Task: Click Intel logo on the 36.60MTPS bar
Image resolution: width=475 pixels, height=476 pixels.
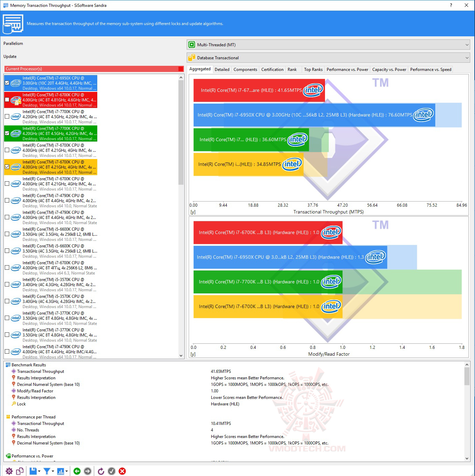Action: [298, 139]
